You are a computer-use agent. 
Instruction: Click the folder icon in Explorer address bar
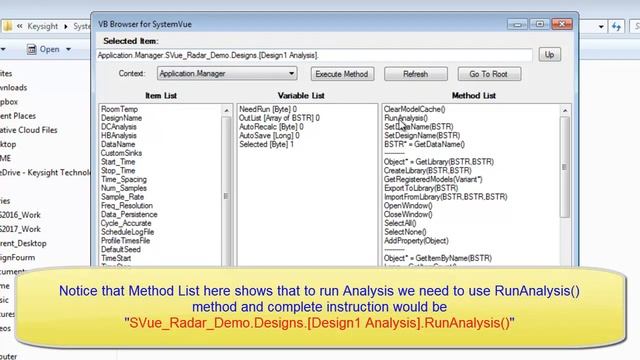tap(7, 27)
